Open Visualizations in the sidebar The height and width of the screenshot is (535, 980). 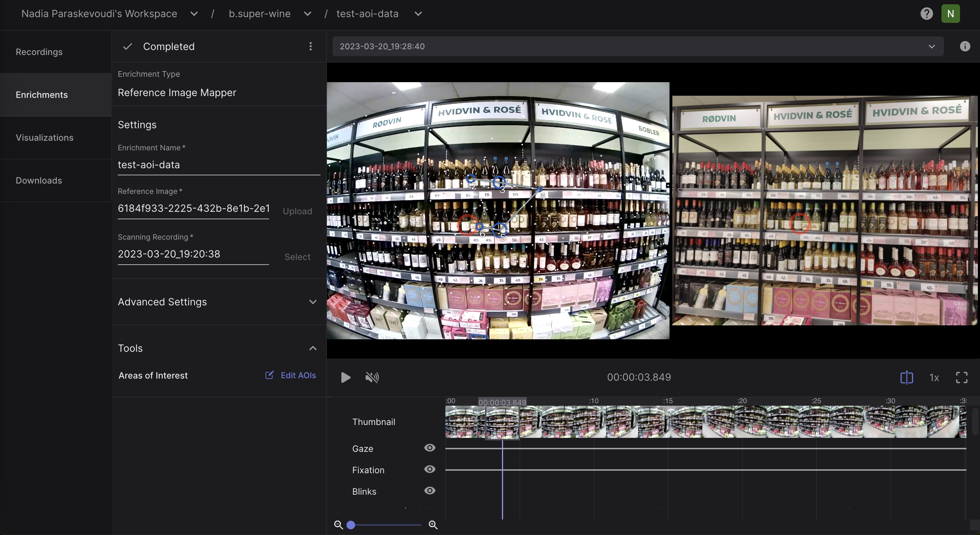coord(56,137)
